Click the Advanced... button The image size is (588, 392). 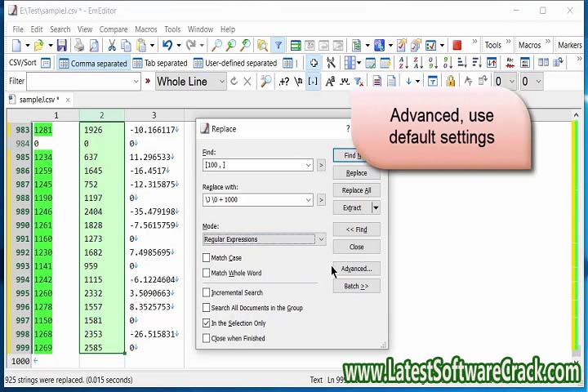(356, 269)
